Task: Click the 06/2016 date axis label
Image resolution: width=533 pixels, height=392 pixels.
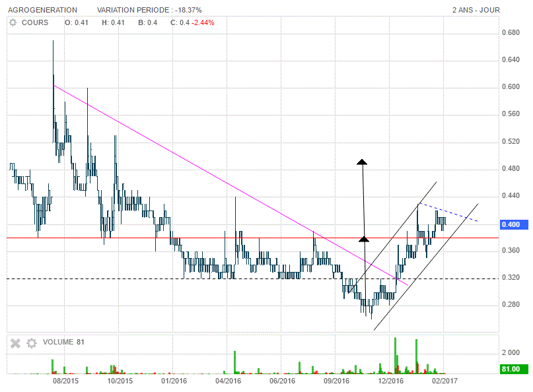Action: point(283,381)
